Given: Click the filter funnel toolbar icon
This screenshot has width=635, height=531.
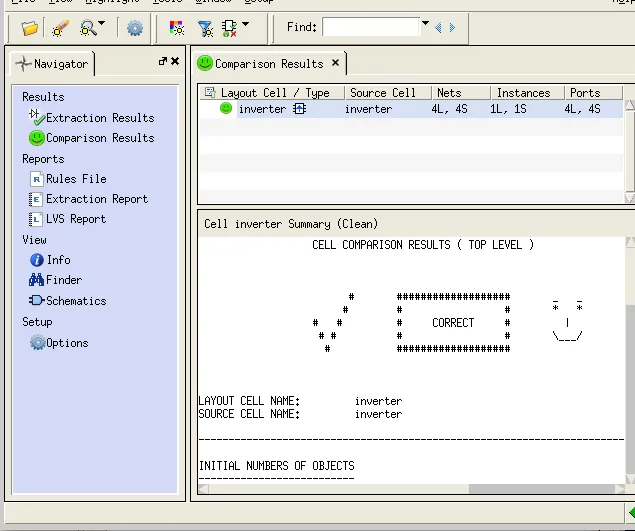Looking at the screenshot, I should (205, 28).
